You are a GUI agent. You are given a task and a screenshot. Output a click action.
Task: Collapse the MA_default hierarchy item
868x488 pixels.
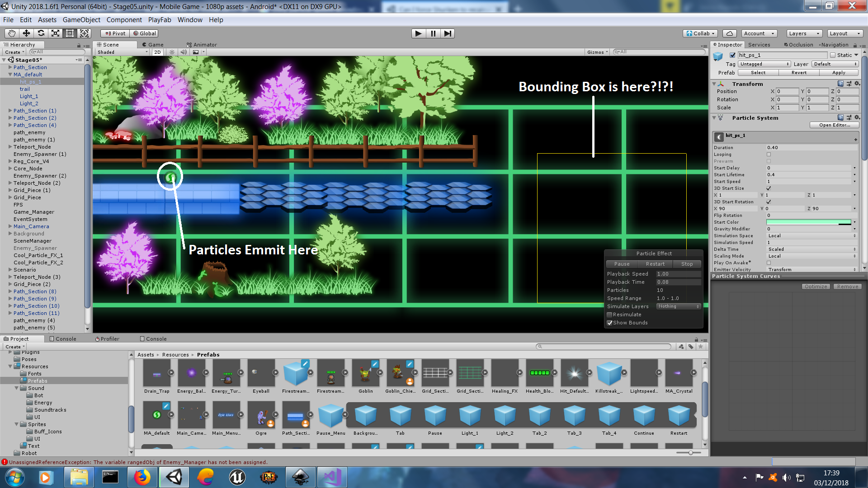point(10,75)
